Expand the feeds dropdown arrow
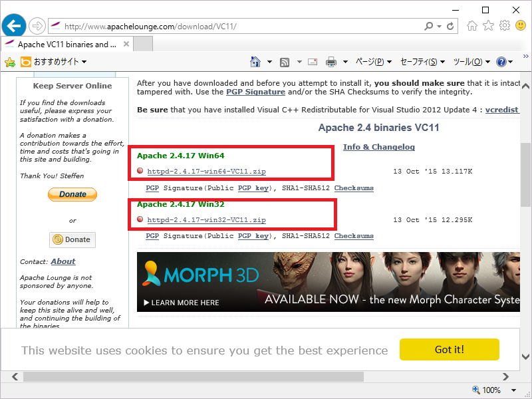The width and height of the screenshot is (532, 399). click(299, 62)
